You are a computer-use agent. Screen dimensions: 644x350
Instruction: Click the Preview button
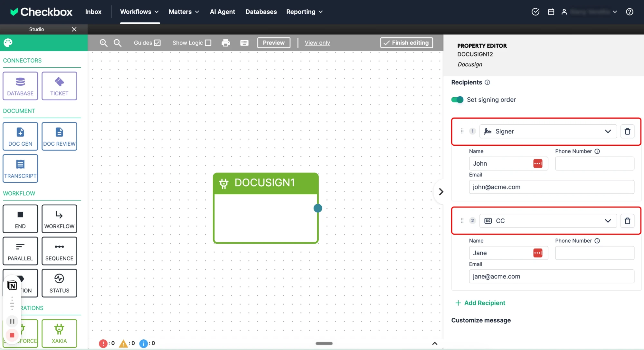274,43
